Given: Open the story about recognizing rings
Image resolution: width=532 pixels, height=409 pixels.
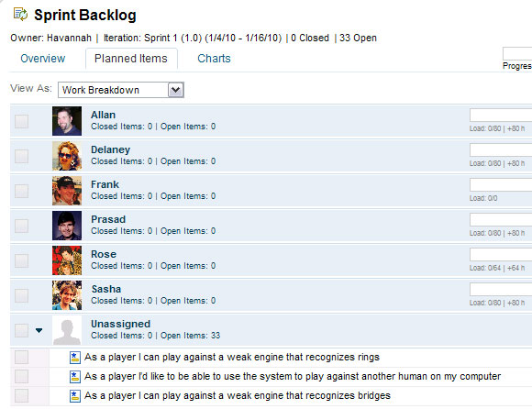Looking at the screenshot, I should [x=232, y=357].
